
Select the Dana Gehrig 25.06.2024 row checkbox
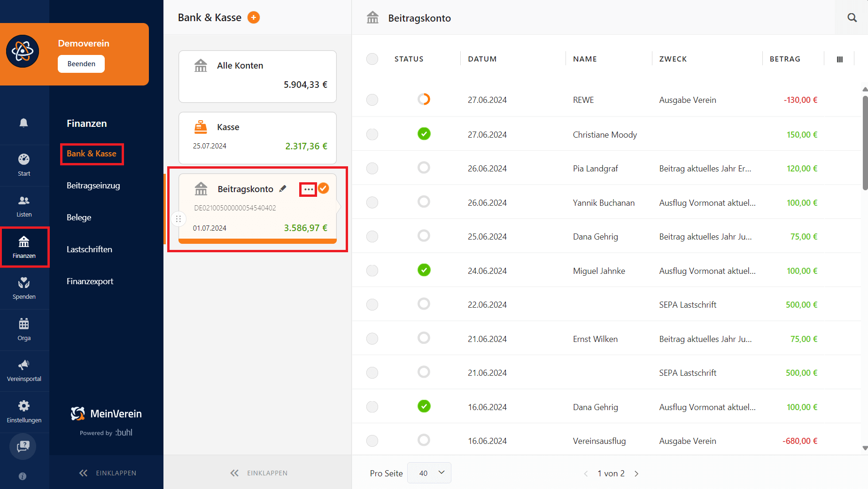click(x=372, y=236)
